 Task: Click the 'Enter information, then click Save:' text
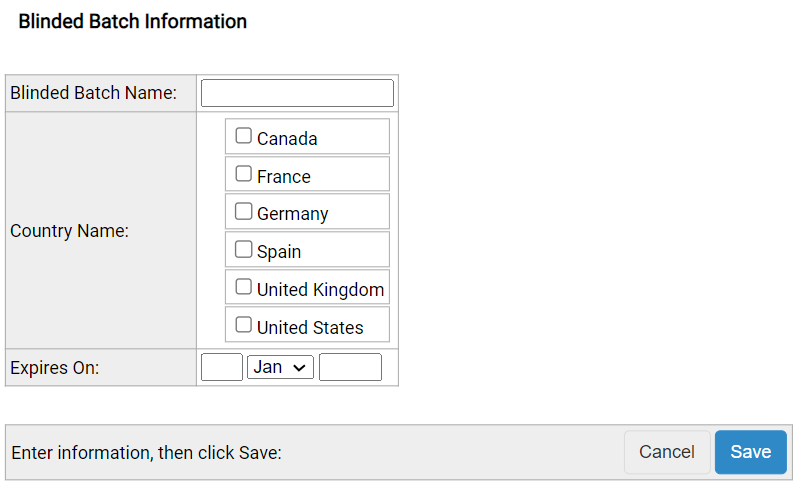coord(146,453)
